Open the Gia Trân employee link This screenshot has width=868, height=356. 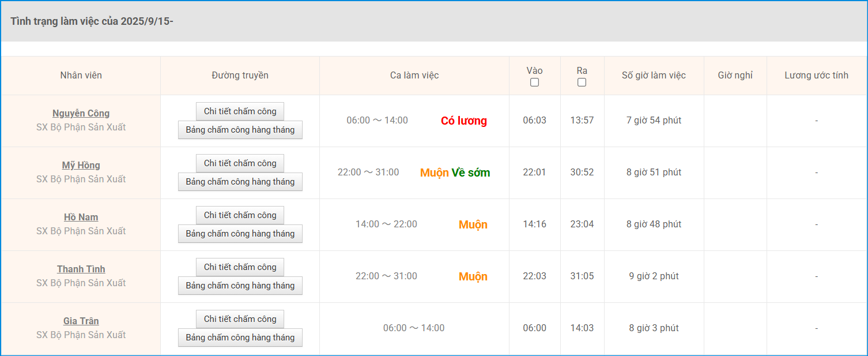tap(81, 321)
